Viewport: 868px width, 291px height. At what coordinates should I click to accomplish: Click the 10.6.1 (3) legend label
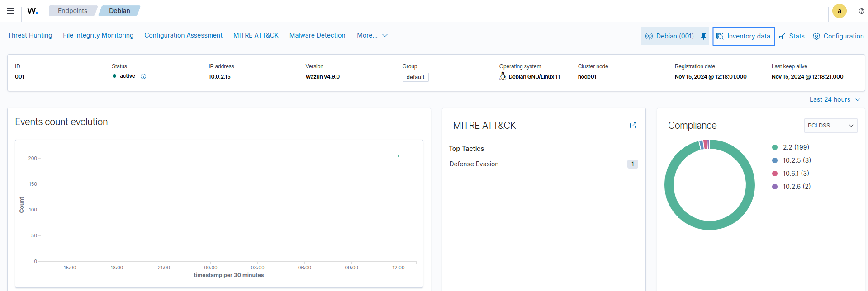(x=796, y=174)
